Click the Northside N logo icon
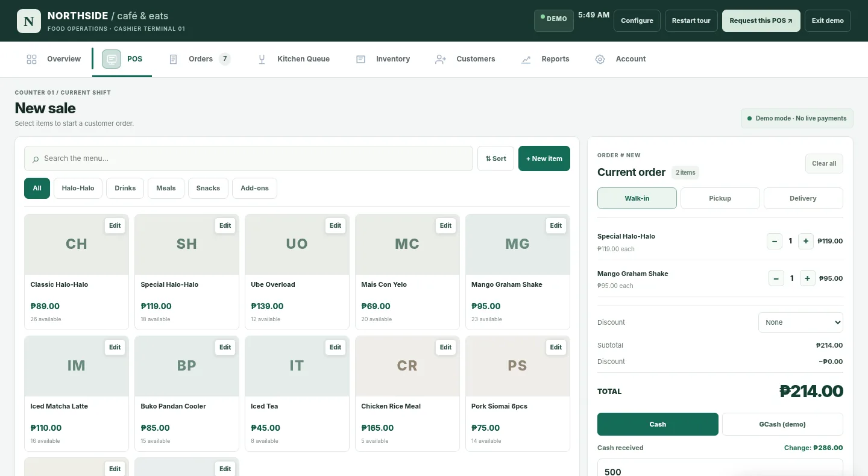The width and height of the screenshot is (868, 476). 29,21
